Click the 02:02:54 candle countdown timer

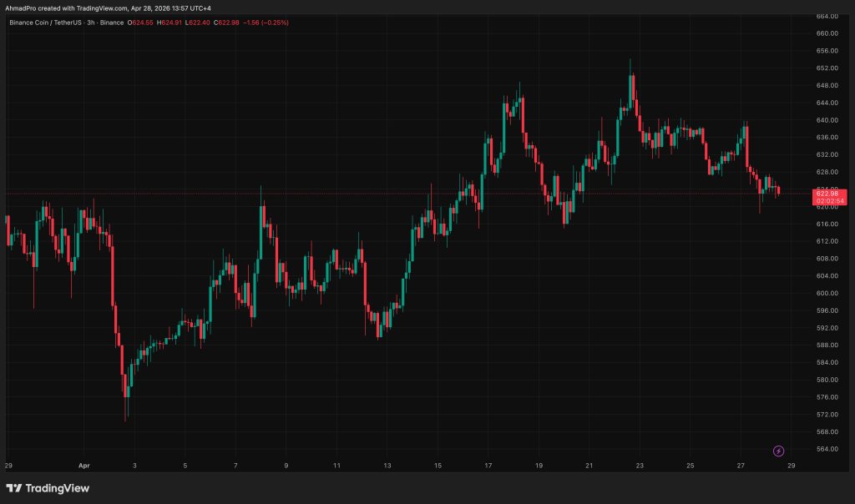pyautogui.click(x=828, y=201)
